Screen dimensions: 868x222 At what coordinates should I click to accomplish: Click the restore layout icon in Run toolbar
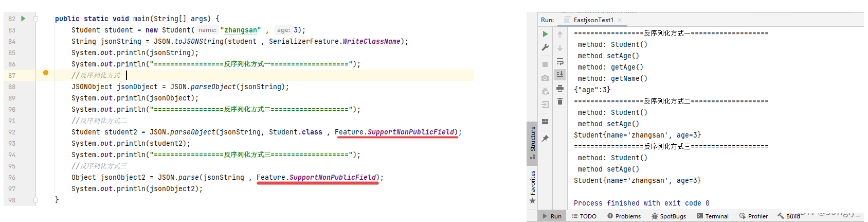click(x=545, y=122)
